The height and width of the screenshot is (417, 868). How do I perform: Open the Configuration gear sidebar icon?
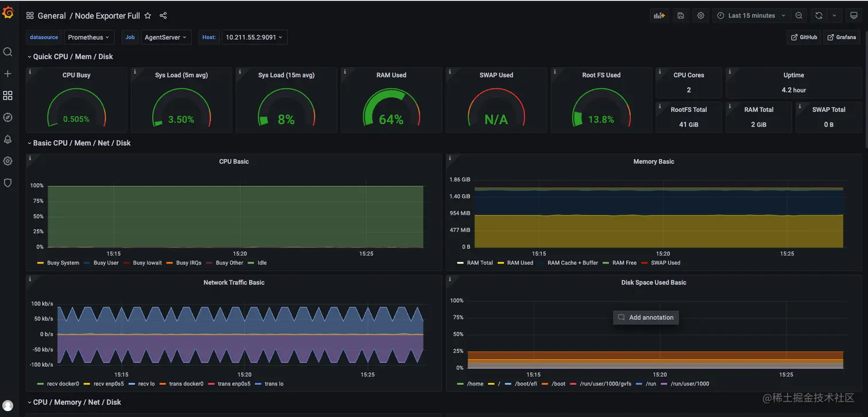coord(7,161)
